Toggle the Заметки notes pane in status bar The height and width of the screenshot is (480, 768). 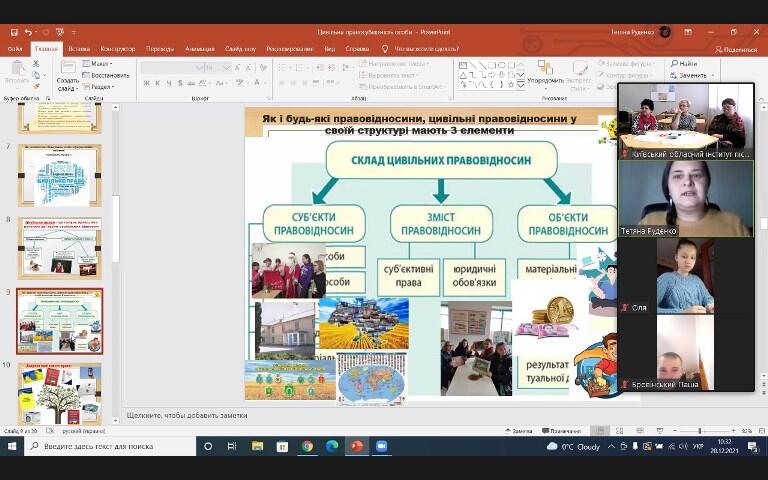[519, 431]
